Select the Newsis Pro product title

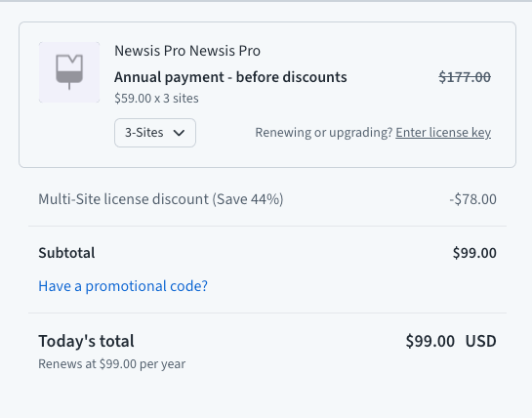point(187,51)
